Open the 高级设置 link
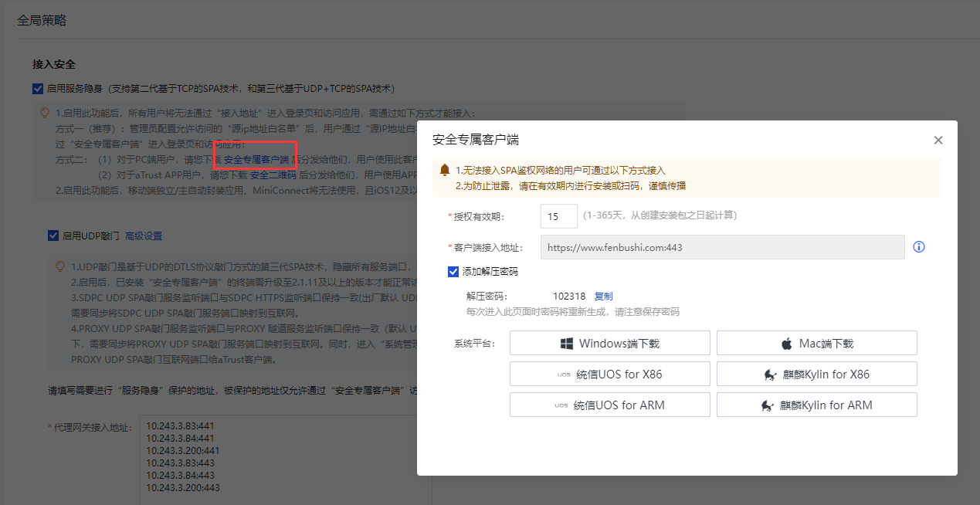The image size is (980, 505). [x=144, y=236]
